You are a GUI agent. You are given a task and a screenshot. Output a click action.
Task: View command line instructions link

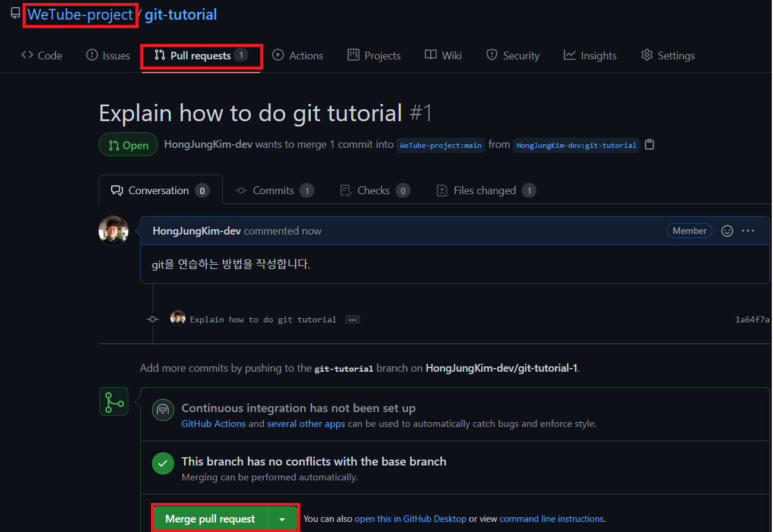click(551, 518)
